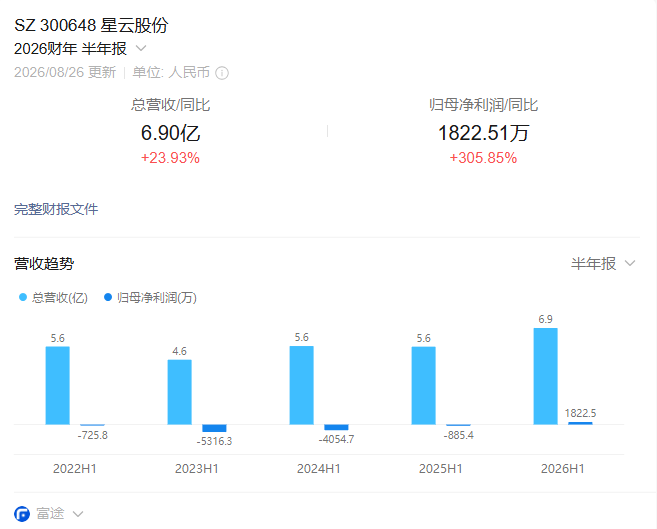Click the 2026H1 axis label

(562, 468)
